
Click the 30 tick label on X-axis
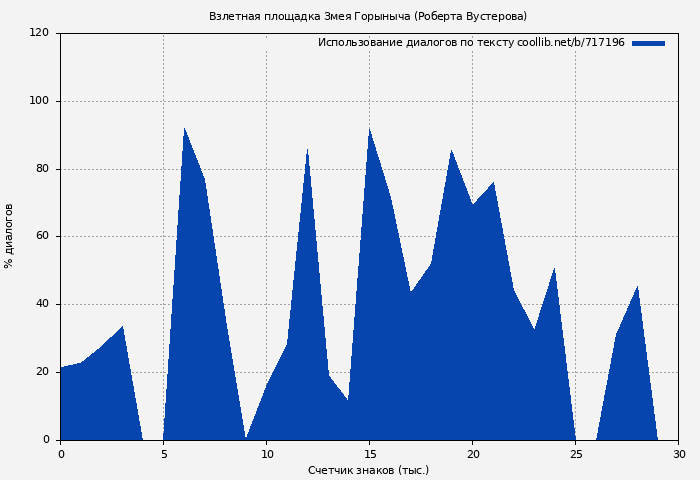point(679,454)
